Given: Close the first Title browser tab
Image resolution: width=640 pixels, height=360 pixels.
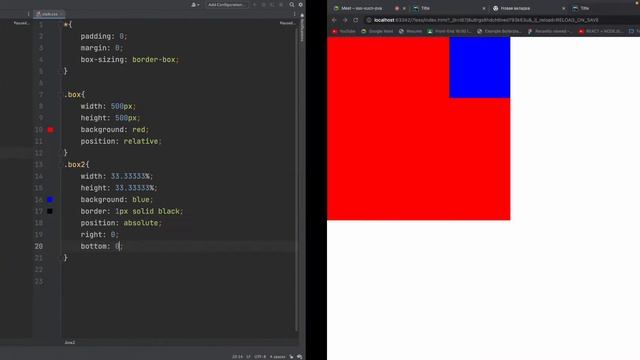Looking at the screenshot, I should (484, 8).
